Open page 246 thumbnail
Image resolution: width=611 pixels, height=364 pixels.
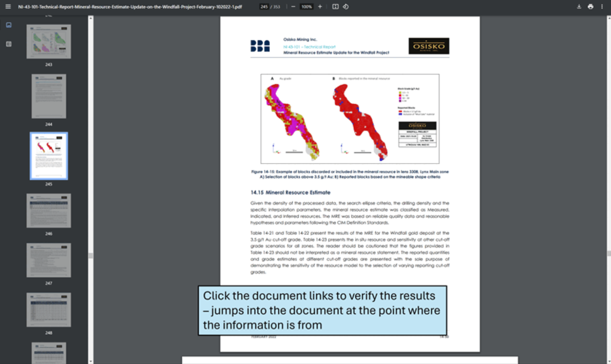click(x=49, y=211)
